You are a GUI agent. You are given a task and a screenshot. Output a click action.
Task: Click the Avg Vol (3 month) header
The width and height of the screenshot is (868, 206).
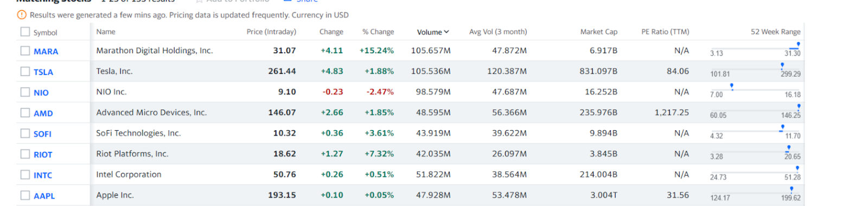point(498,32)
